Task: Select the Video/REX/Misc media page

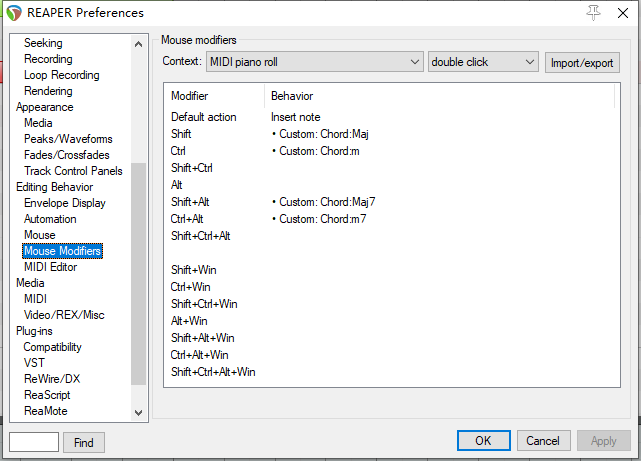Action: pyautogui.click(x=64, y=315)
